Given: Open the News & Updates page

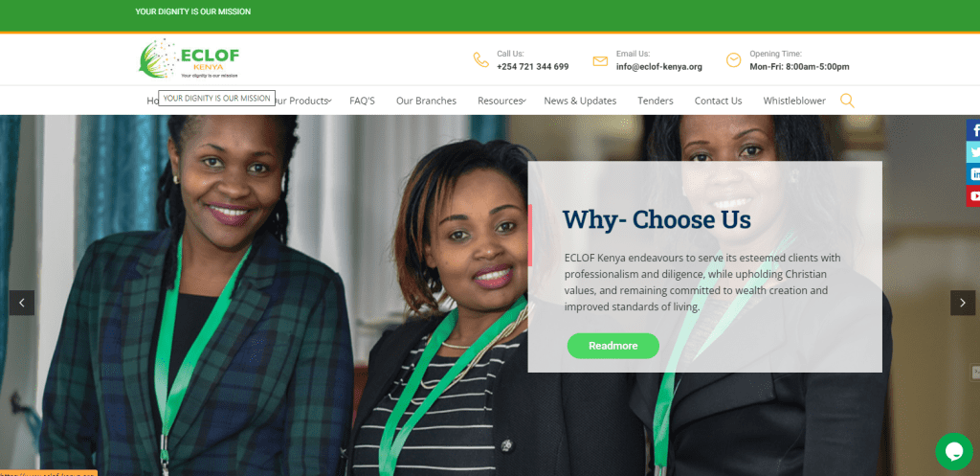Looking at the screenshot, I should coord(580,101).
